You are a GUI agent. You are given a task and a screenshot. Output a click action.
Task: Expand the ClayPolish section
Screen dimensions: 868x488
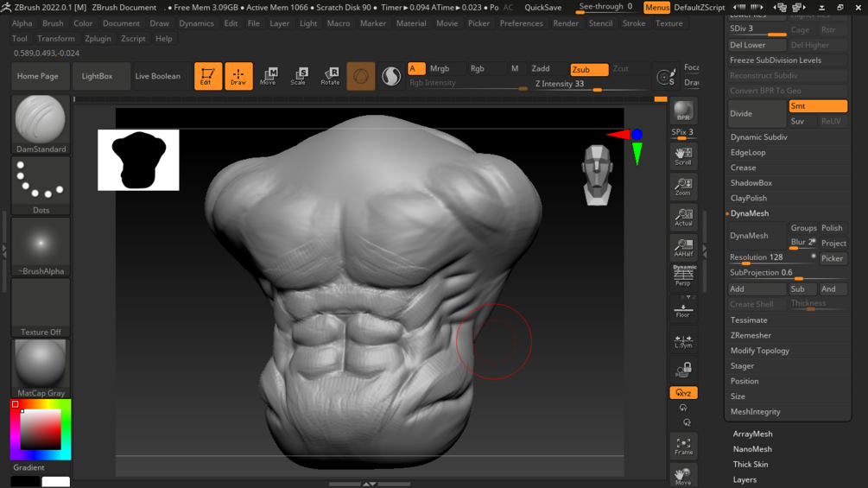749,198
